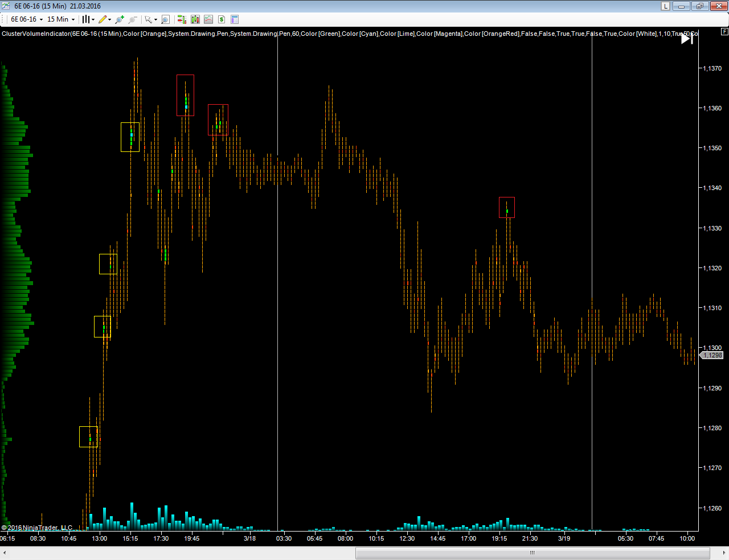Viewport: 729px width, 560px height.
Task: Click the 3/18 date axis label
Action: 249,538
